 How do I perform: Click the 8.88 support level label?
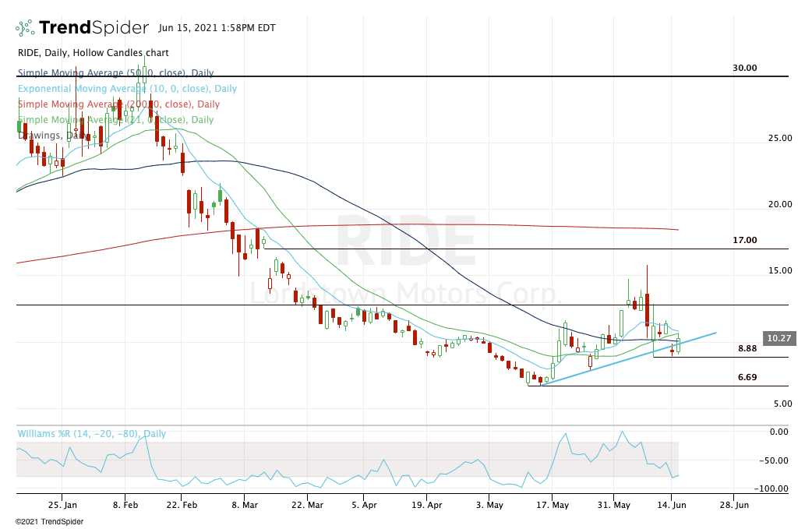[x=747, y=348]
